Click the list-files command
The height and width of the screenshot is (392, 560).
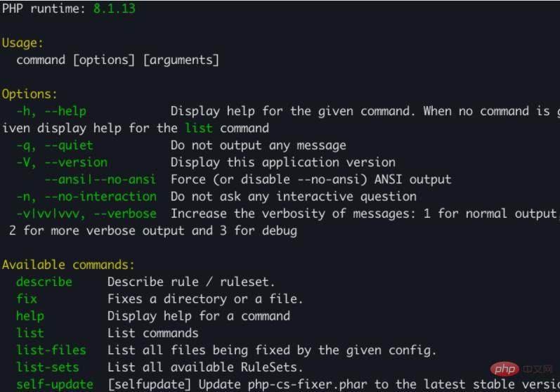[51, 350]
